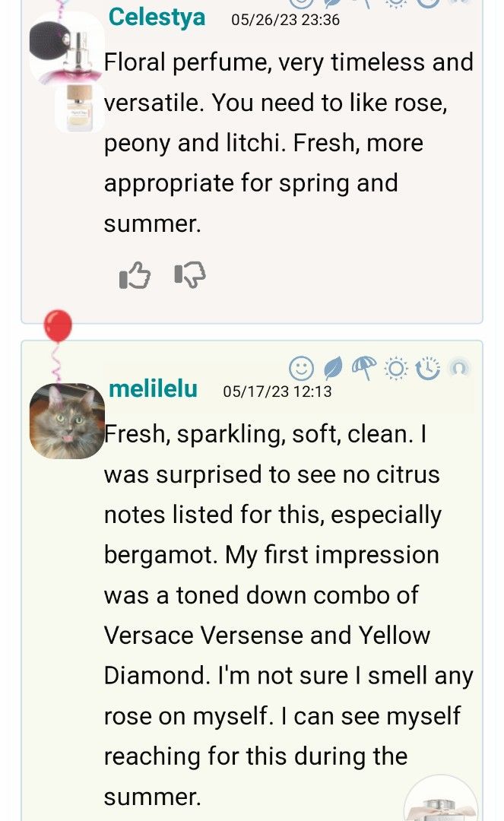Click Celestya's review timestamp 05/26/23 23:36

point(285,20)
